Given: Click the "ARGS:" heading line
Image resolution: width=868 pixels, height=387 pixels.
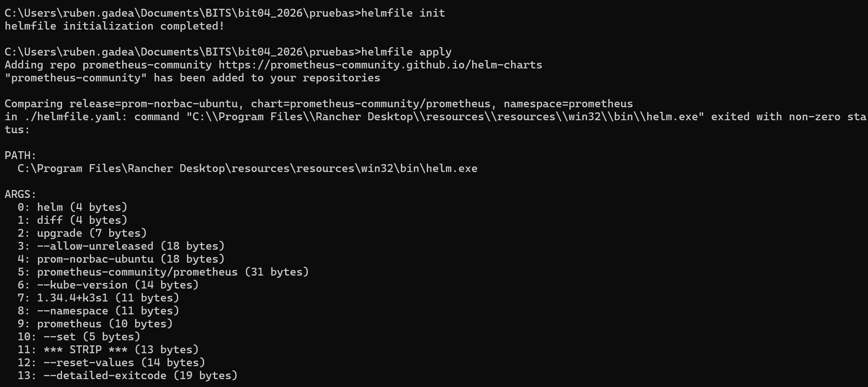Looking at the screenshot, I should 20,194.
